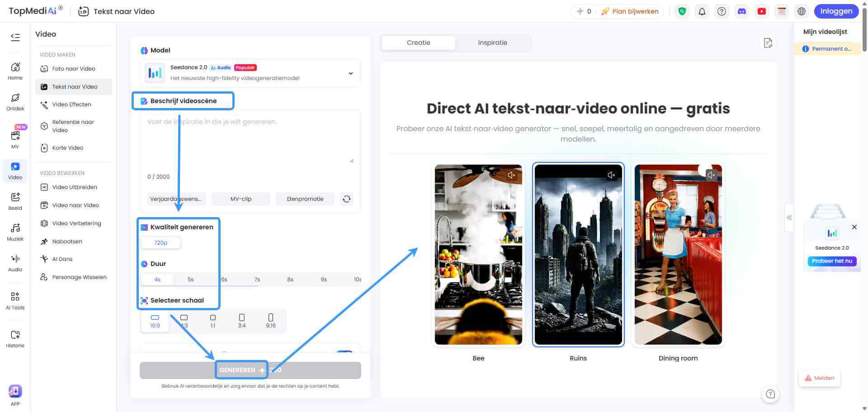Open Muziek in left sidebar
This screenshot has height=412, width=868.
15,232
